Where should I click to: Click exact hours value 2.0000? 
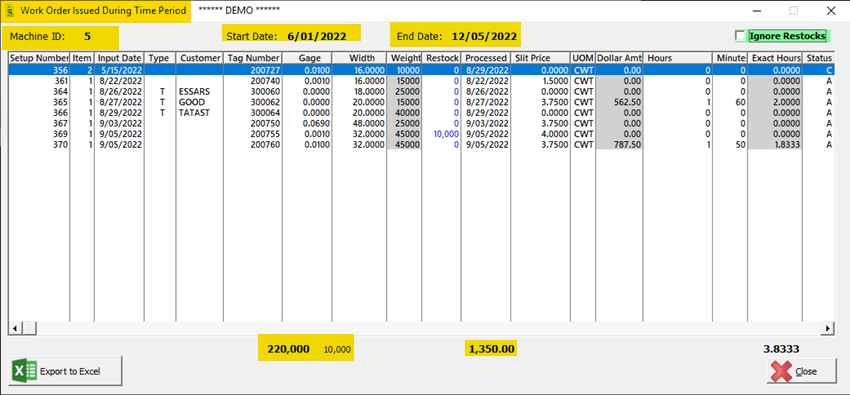pos(786,101)
